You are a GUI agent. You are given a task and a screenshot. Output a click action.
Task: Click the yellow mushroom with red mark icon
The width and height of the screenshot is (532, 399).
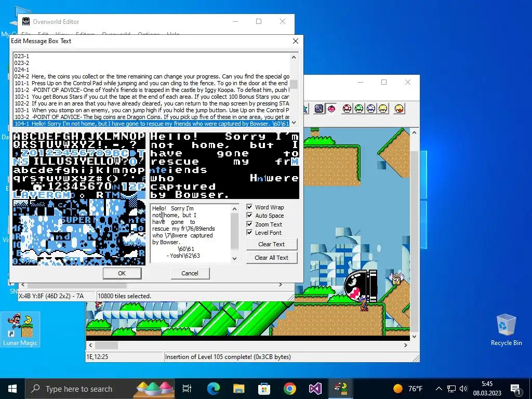point(399,109)
